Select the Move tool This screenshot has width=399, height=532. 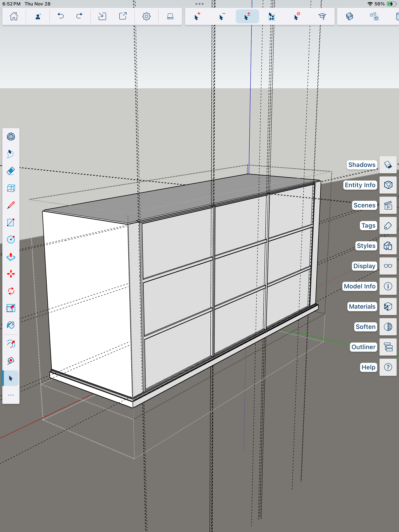11,274
